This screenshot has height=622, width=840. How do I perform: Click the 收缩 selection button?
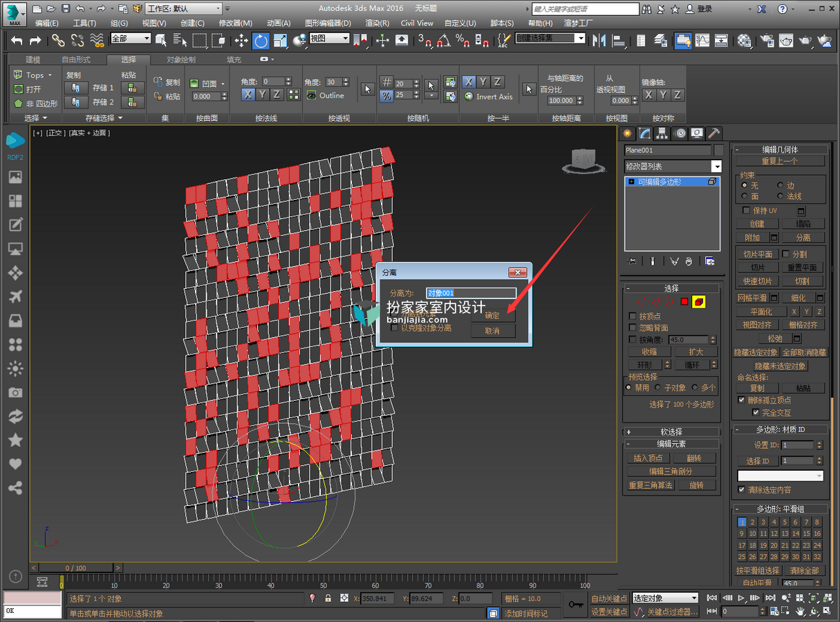(649, 352)
